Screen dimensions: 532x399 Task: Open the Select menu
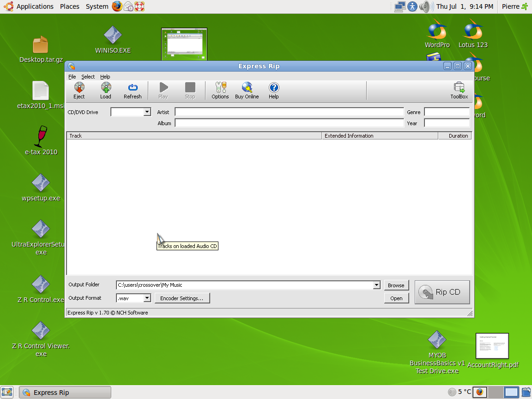tap(88, 77)
